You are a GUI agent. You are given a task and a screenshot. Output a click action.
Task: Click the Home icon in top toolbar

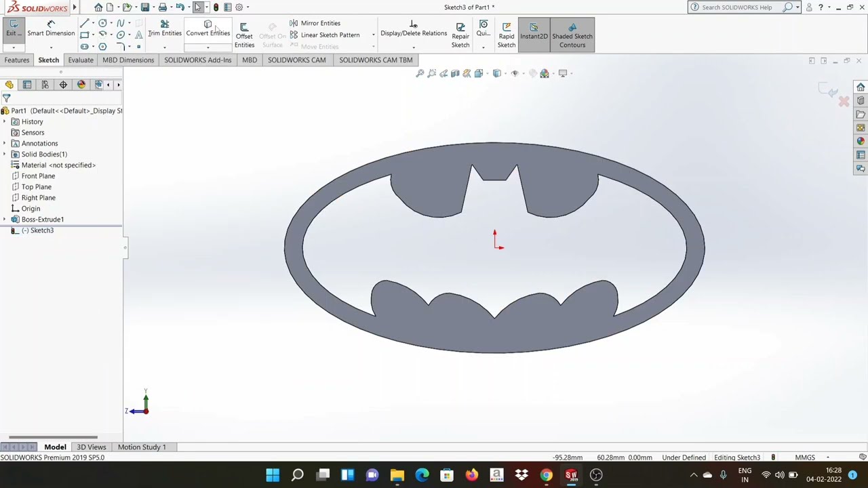click(x=98, y=7)
